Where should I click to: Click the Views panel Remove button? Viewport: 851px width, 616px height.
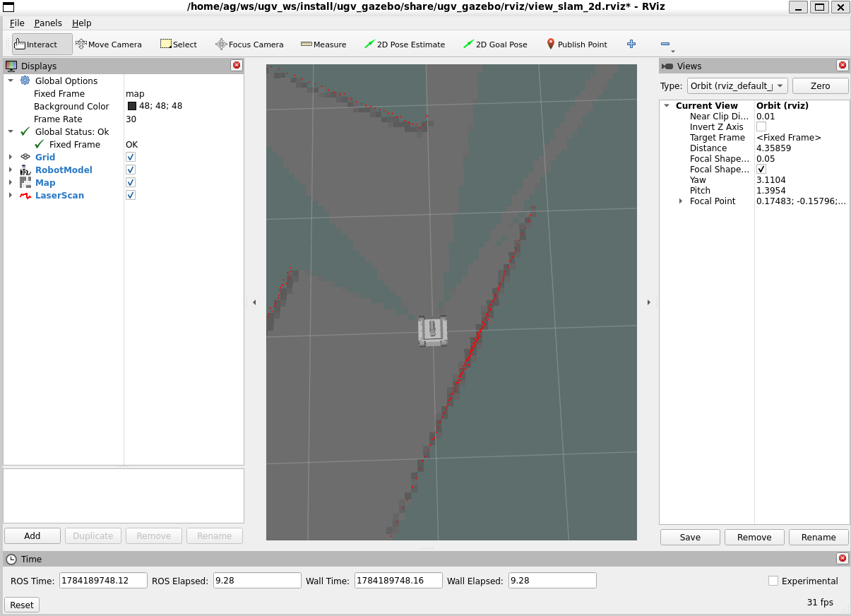[754, 537]
